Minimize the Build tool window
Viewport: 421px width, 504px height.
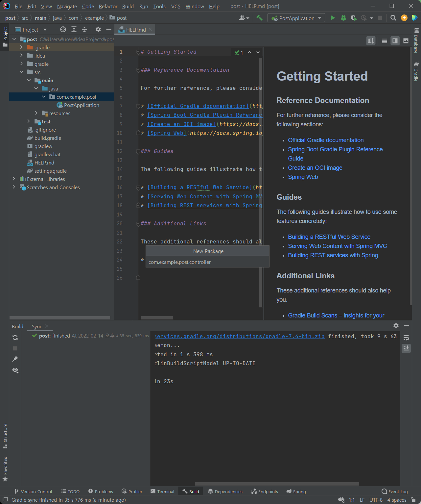pos(407,326)
